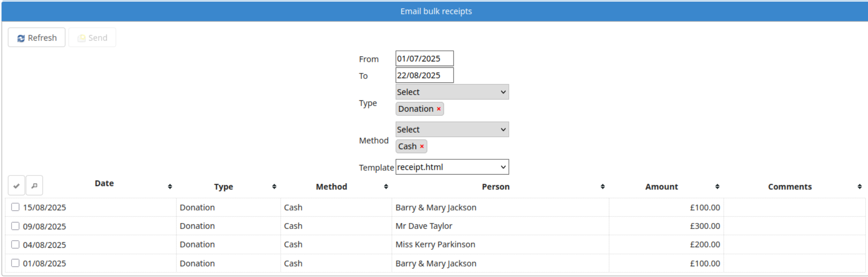Screen dimensions: 868x277
Task: Open the Method Select dropdown
Action: 452,129
